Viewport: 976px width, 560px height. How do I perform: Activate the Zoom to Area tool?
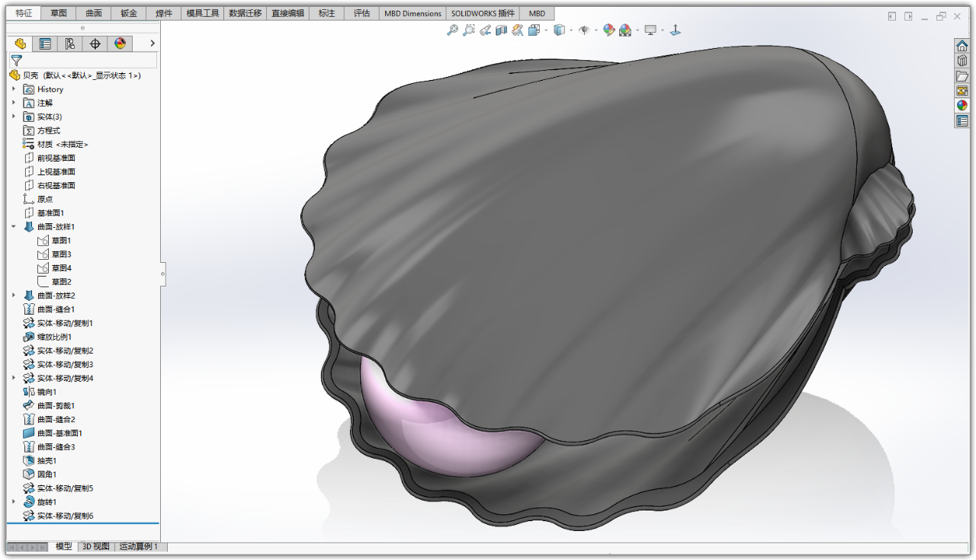[x=468, y=30]
